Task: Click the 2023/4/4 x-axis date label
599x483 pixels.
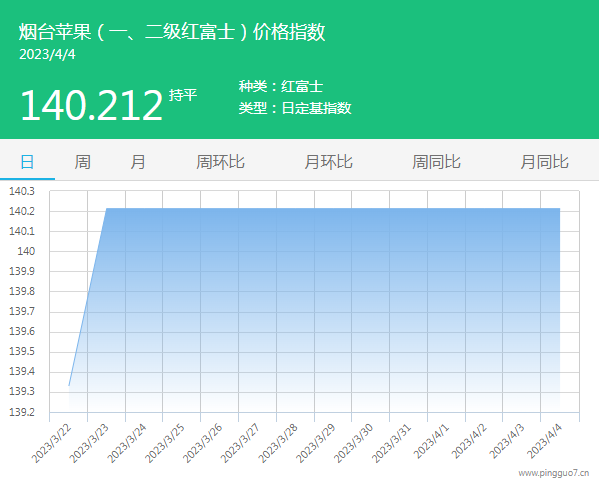Action: coord(544,441)
